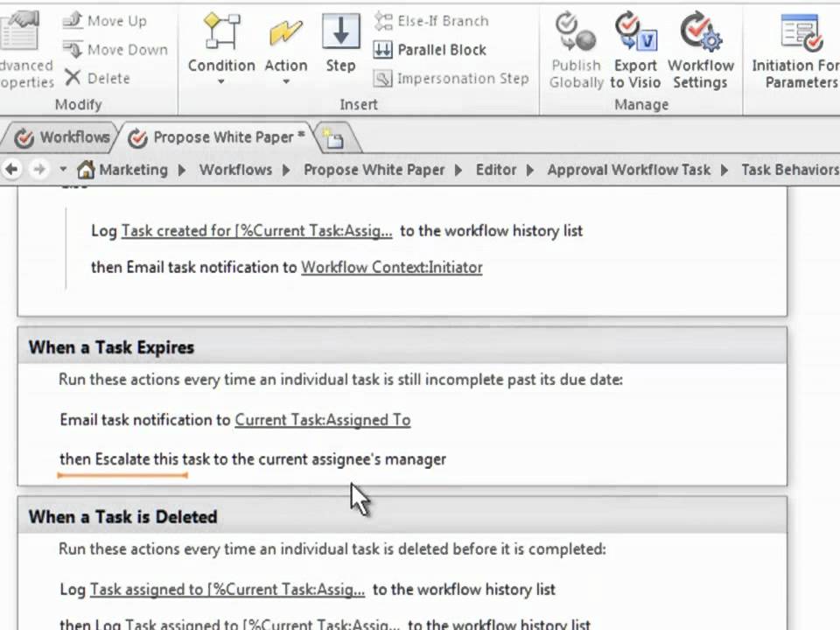Select the Escalate this task action line

pos(253,459)
